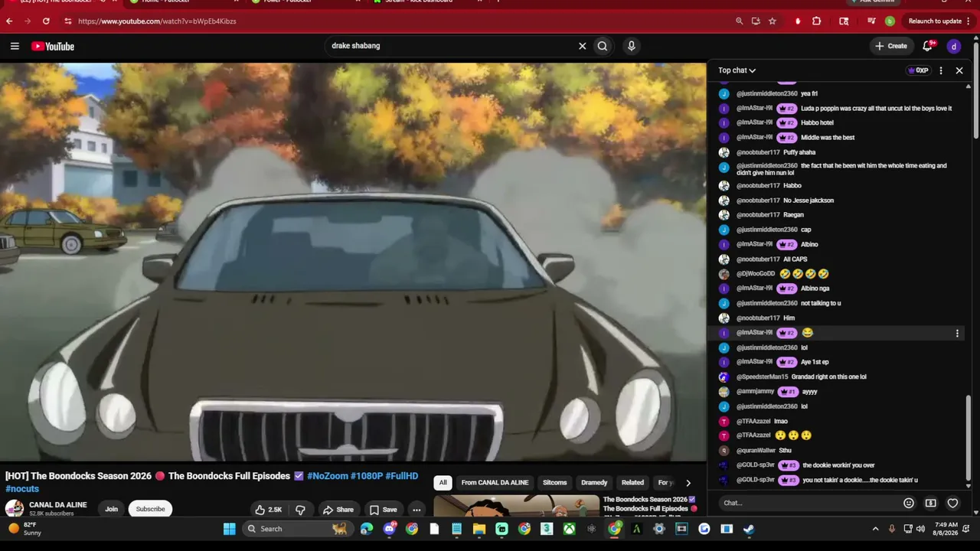This screenshot has width=980, height=551.
Task: Open the CANAL DA ALINE channel avatar
Action: [15, 509]
